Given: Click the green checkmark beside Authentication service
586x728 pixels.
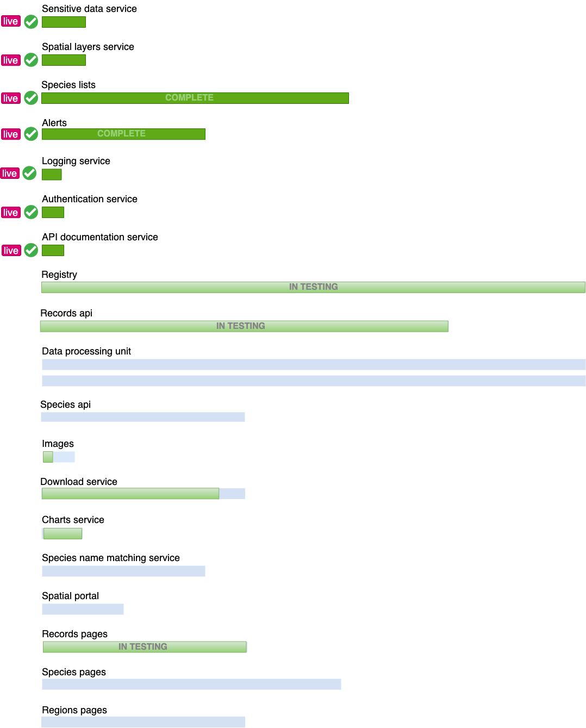Looking at the screenshot, I should pos(32,212).
